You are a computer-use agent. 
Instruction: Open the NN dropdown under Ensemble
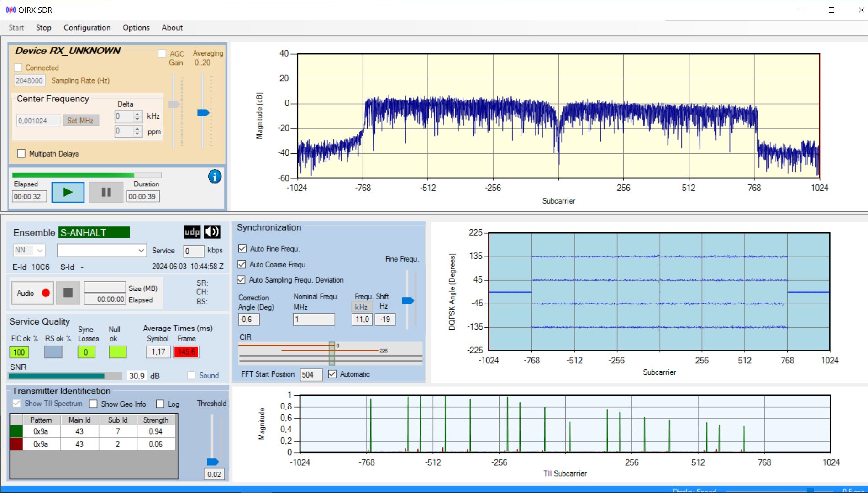click(x=29, y=250)
